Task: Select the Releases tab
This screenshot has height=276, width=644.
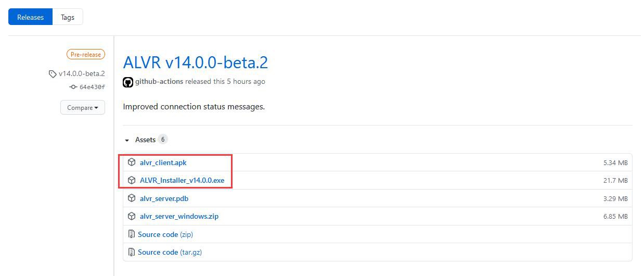Action: pos(31,17)
